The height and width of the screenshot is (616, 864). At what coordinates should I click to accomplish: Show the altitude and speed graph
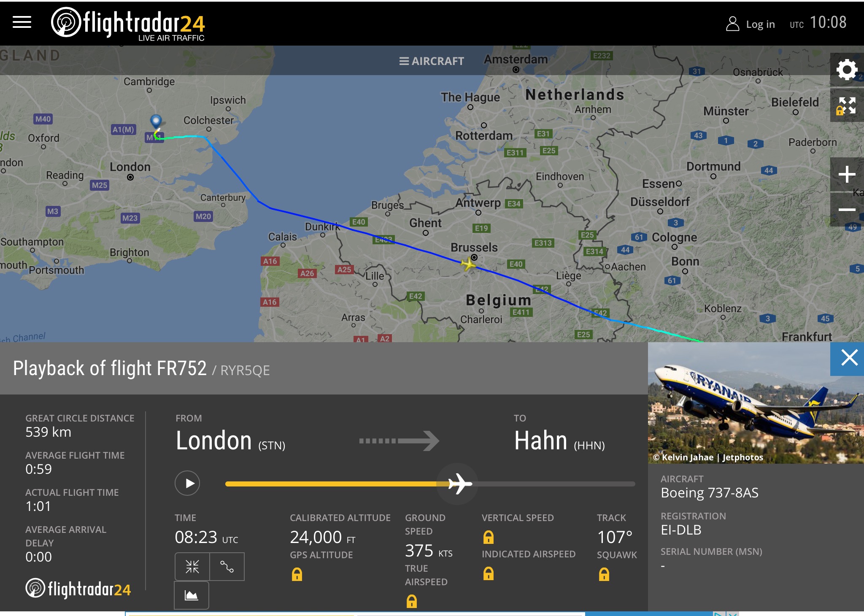(192, 595)
